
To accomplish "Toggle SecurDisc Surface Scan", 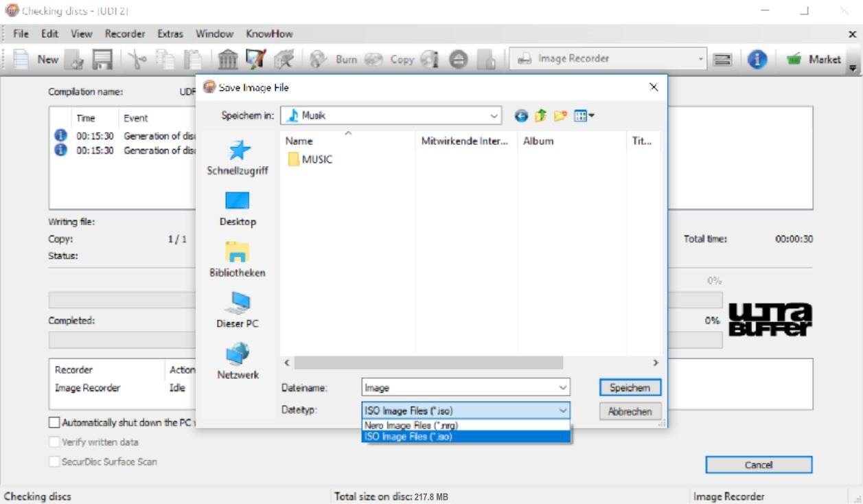I will coord(54,461).
